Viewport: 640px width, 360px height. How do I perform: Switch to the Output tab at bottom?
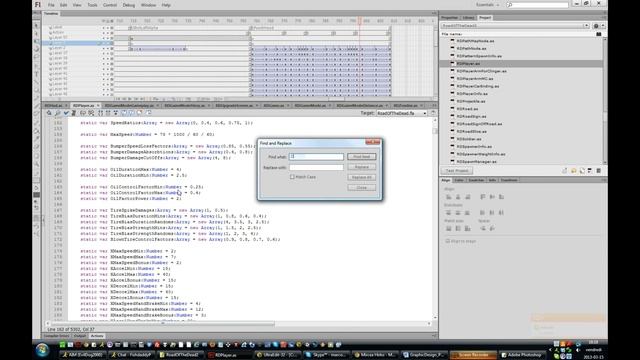tap(80, 336)
